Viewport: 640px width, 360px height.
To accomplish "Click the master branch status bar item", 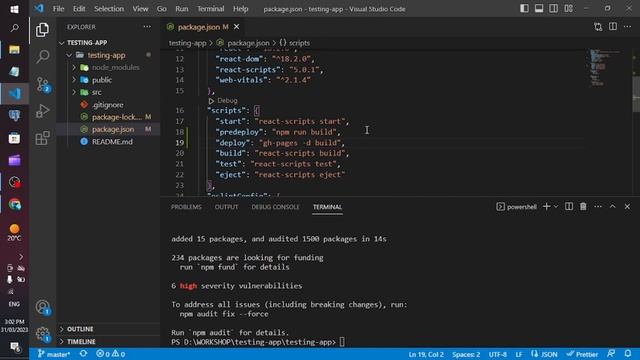I will pos(54,354).
